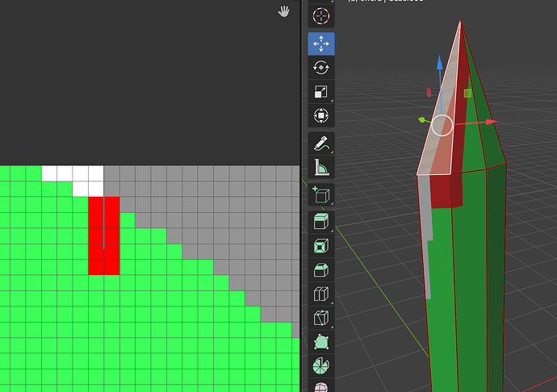Screen dimensions: 557x392
Task: Select the Transform tool
Action: 321,116
